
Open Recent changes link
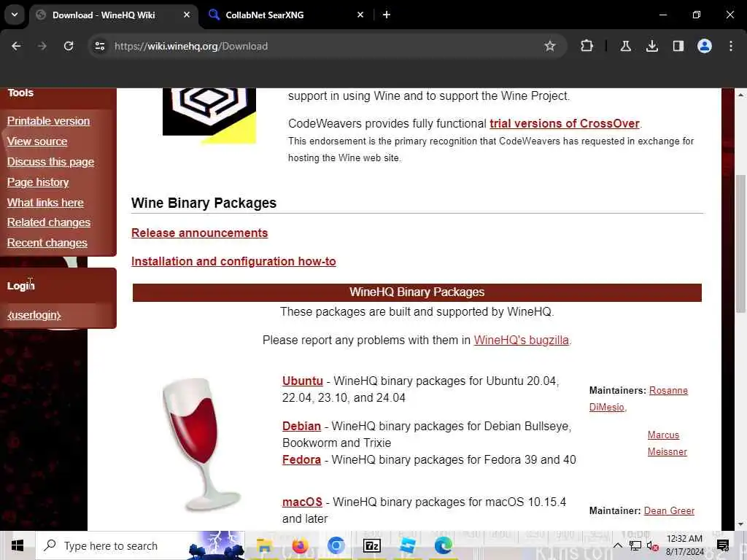47,243
